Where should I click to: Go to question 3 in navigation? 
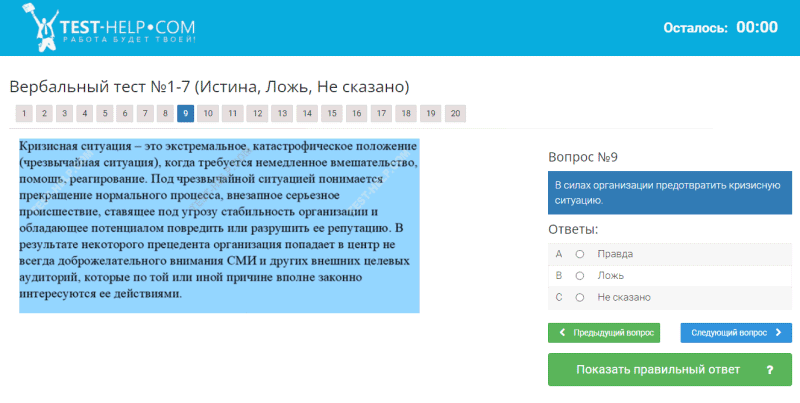[64, 113]
